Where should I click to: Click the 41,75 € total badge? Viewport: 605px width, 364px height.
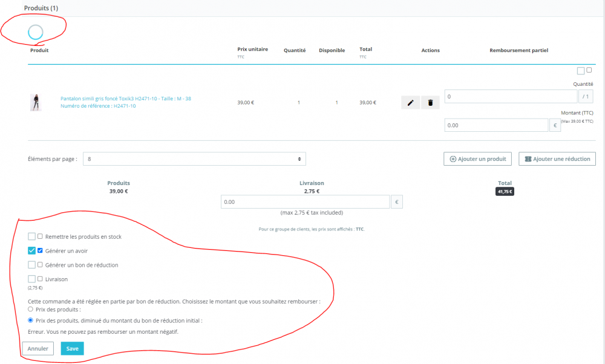[505, 192]
